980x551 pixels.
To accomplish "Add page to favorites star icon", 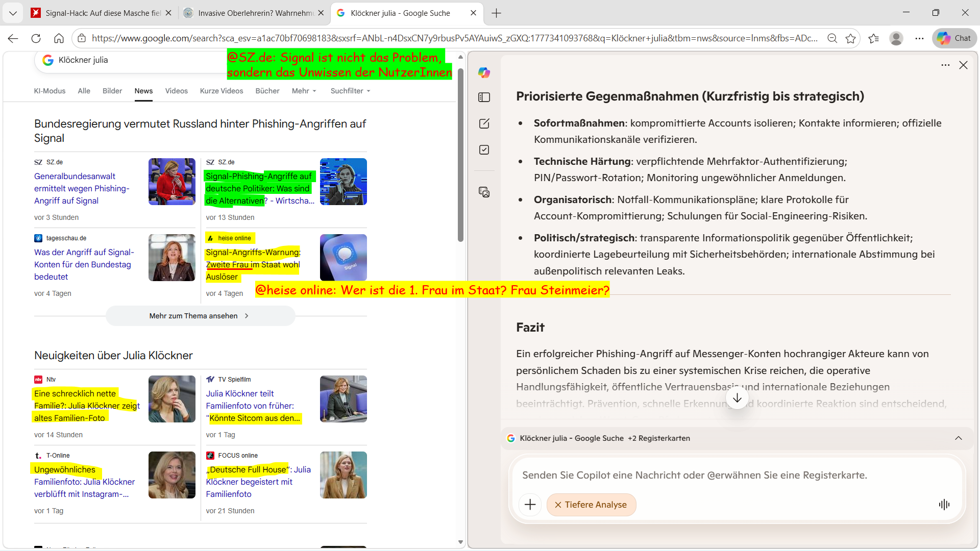I will pyautogui.click(x=850, y=38).
